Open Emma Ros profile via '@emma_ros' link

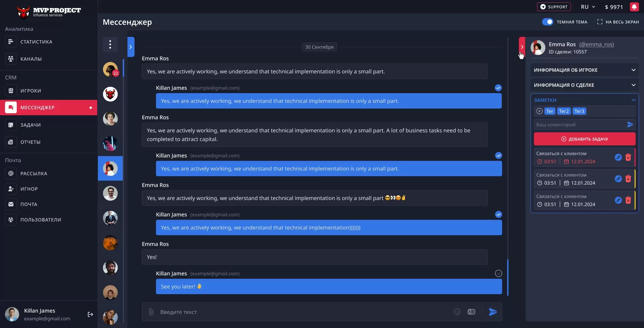coord(597,44)
